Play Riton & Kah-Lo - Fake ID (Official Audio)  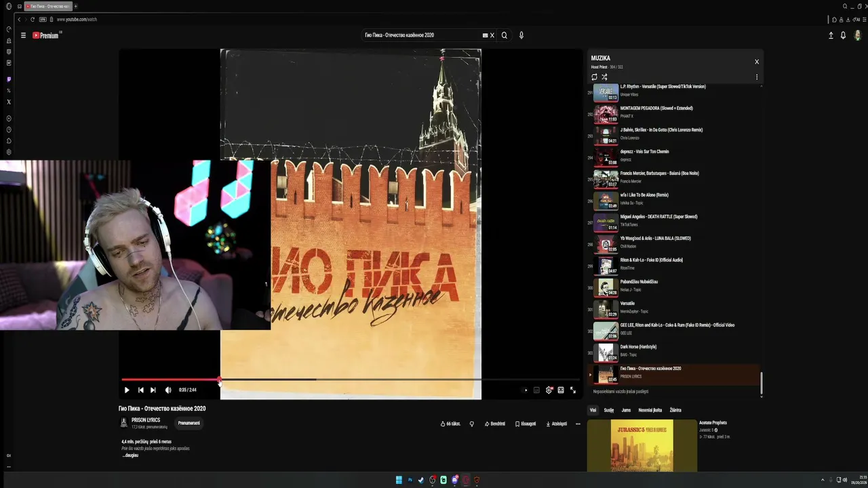tap(673, 265)
